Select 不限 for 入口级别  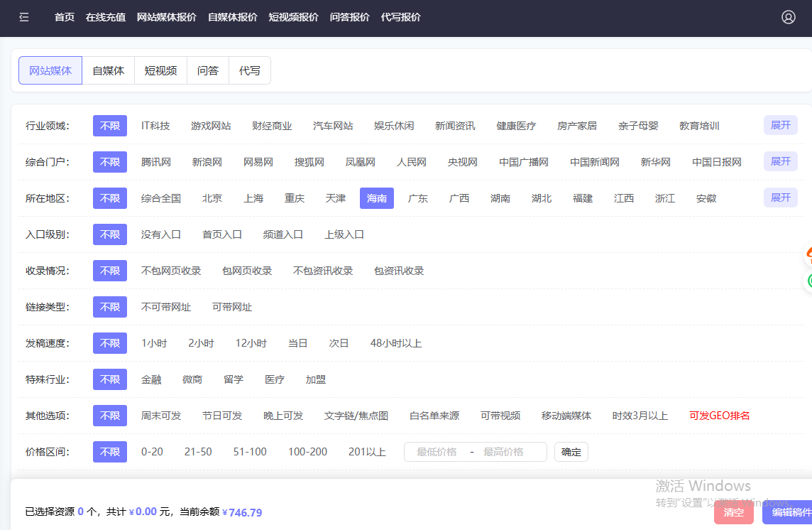pos(110,234)
